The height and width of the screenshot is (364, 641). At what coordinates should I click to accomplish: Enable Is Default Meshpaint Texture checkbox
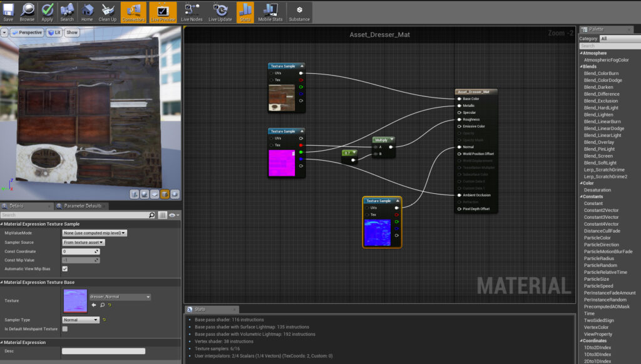65,328
